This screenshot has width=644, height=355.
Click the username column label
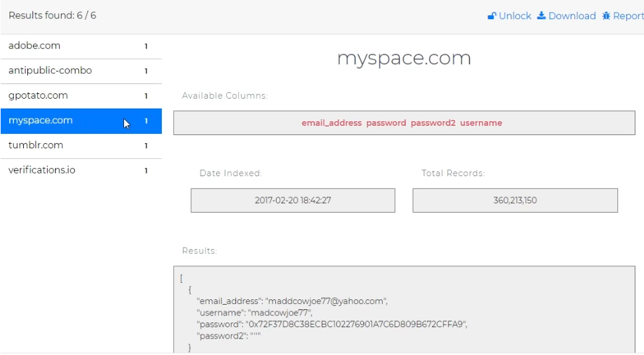click(x=481, y=123)
